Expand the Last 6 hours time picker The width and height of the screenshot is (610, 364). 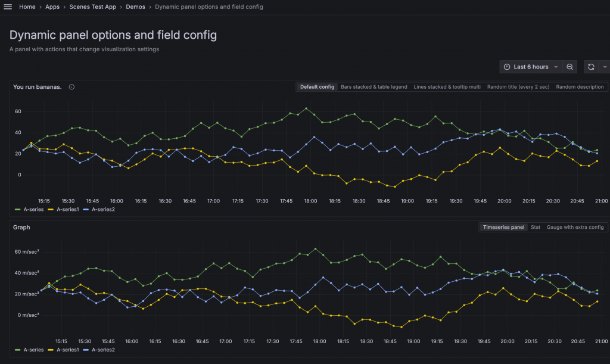tap(531, 67)
